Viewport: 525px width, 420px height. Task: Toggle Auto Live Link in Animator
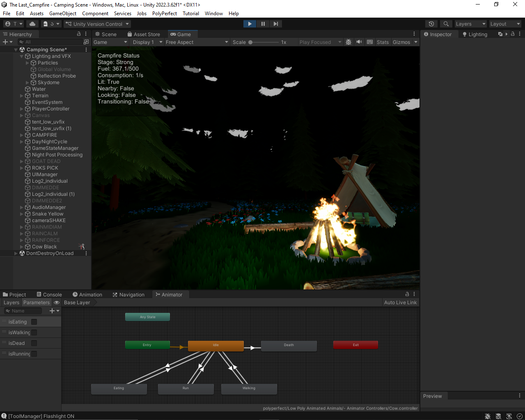400,303
